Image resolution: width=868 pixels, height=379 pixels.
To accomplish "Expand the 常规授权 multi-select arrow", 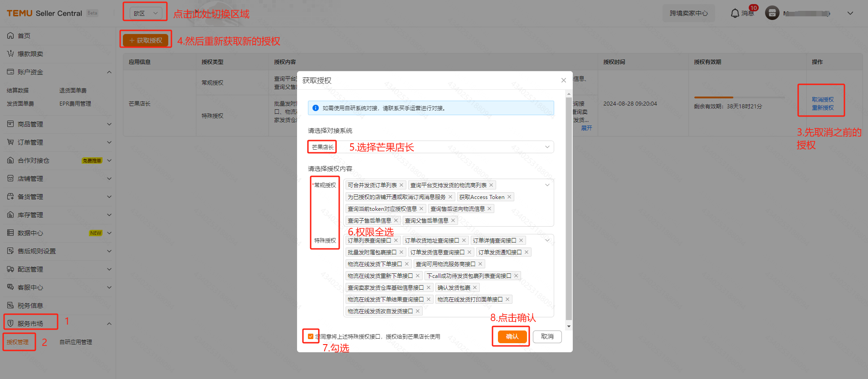I will pyautogui.click(x=547, y=185).
